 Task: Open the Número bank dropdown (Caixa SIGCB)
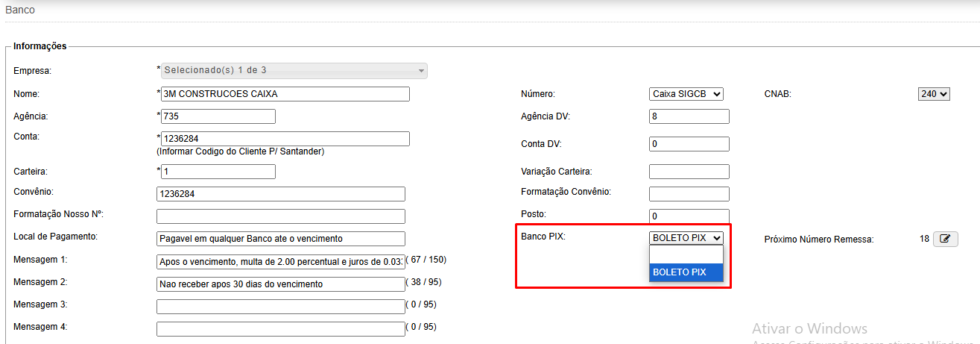(x=686, y=94)
